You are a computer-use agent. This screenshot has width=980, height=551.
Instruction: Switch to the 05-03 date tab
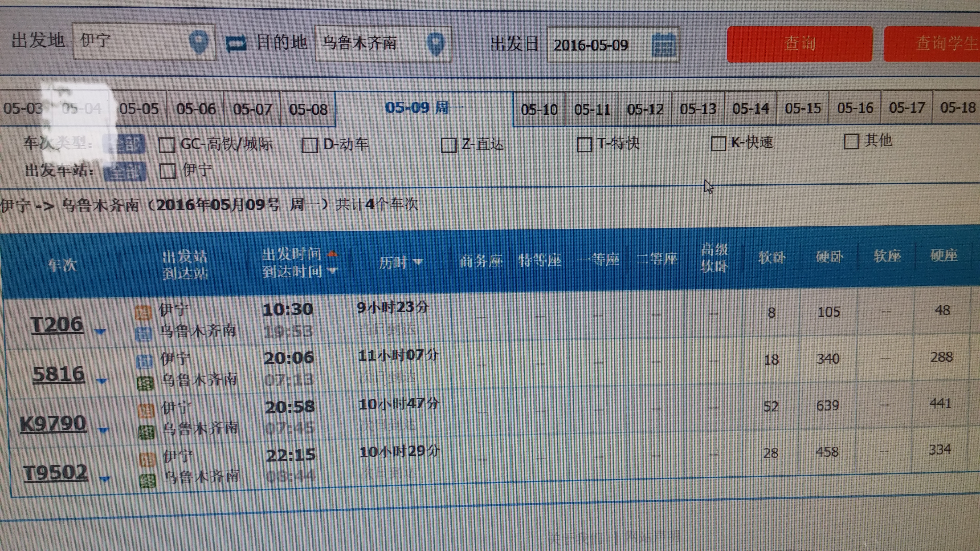23,109
